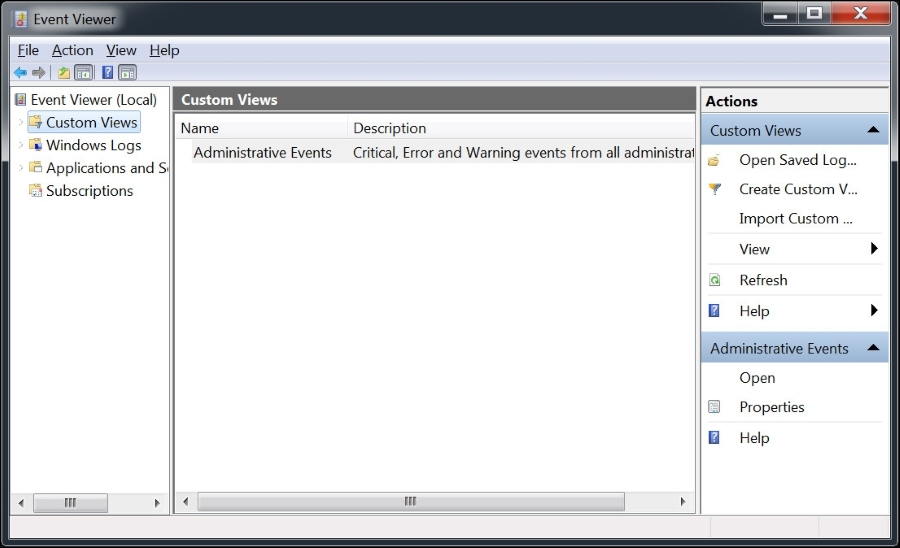Click the Event Viewer (Local) root icon
900x548 pixels.
[21, 100]
